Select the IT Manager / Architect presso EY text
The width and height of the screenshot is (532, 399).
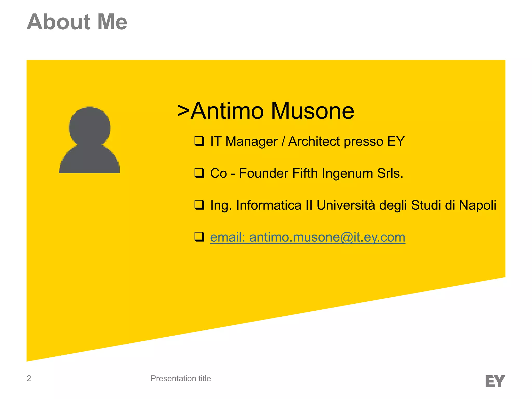307,142
